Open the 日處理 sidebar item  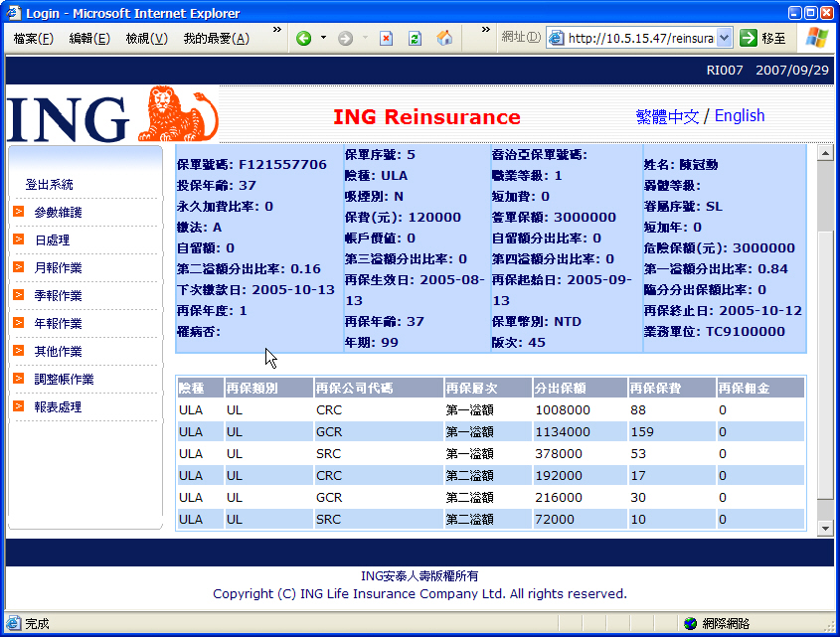click(x=52, y=240)
